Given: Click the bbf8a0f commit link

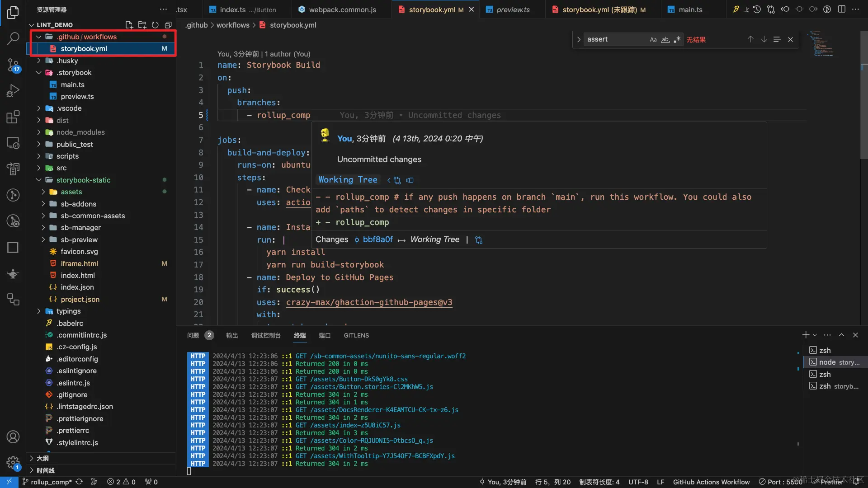Looking at the screenshot, I should [x=378, y=239].
